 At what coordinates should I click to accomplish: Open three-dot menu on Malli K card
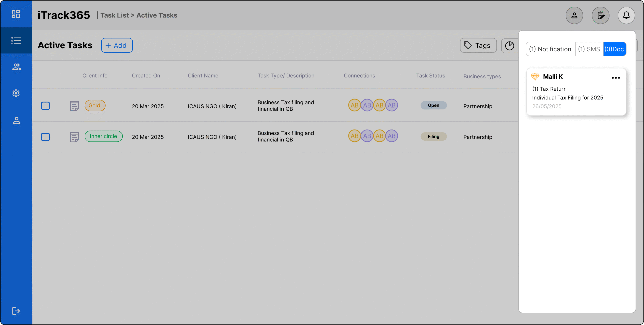point(616,78)
